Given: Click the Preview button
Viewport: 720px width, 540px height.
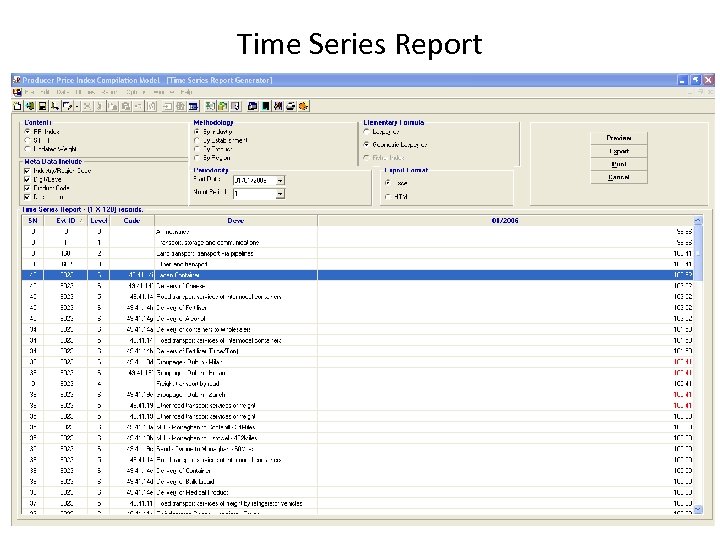Looking at the screenshot, I should pos(619,138).
